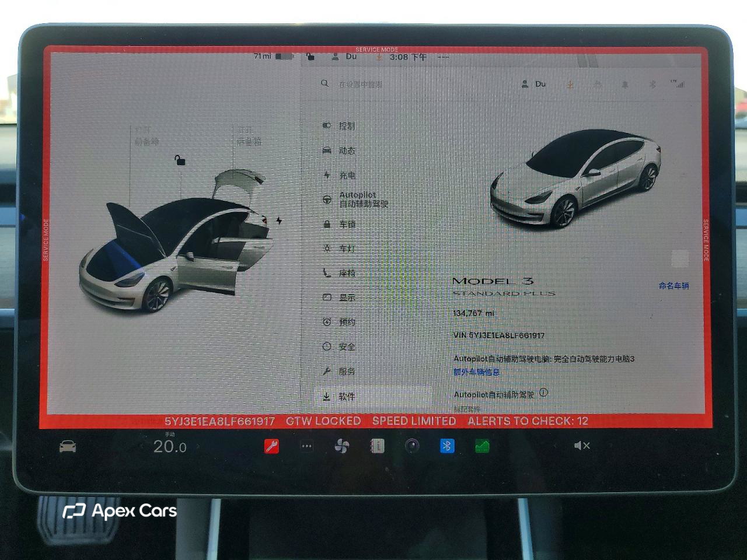Tap SPEED LIMITED status in red bar

point(414,421)
